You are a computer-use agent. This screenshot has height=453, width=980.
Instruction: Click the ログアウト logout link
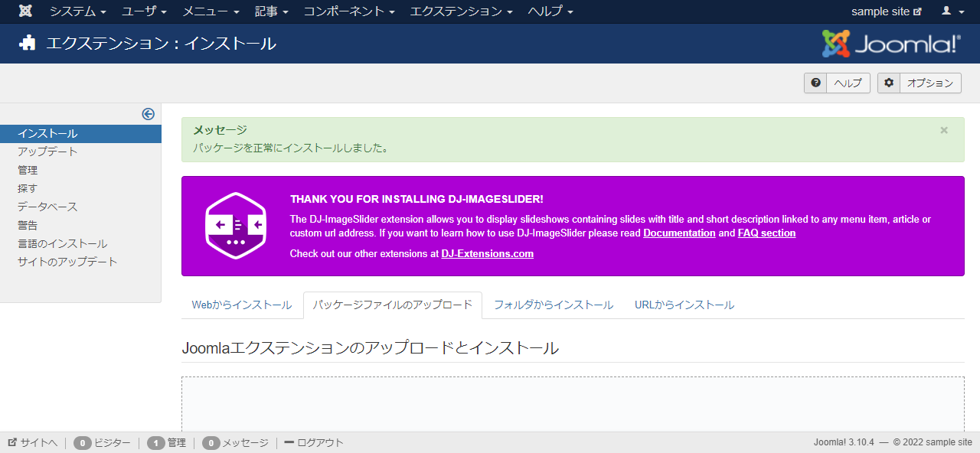pyautogui.click(x=314, y=442)
